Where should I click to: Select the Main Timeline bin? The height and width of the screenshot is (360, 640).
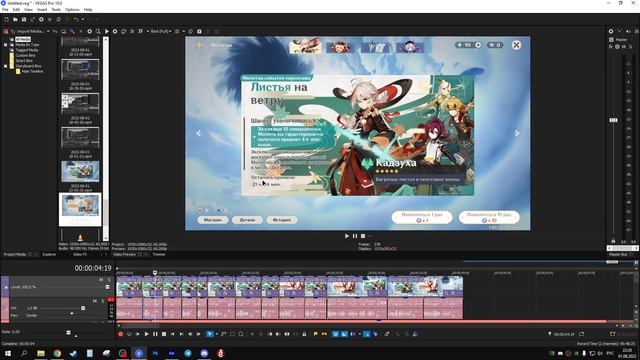32,71
